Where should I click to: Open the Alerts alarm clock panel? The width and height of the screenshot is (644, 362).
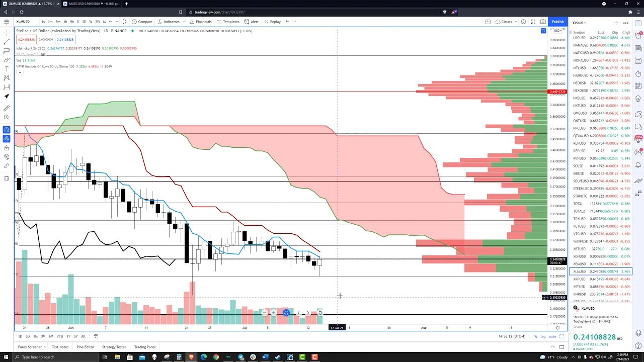tap(638, 35)
